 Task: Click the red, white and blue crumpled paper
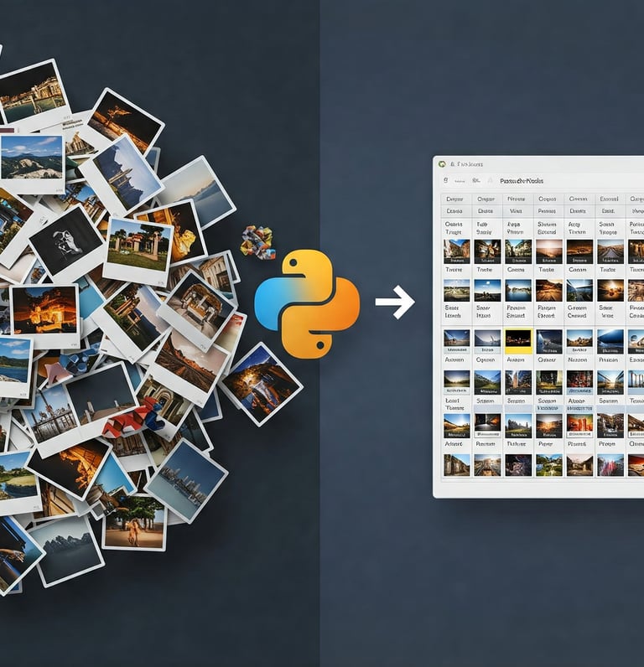click(x=132, y=416)
